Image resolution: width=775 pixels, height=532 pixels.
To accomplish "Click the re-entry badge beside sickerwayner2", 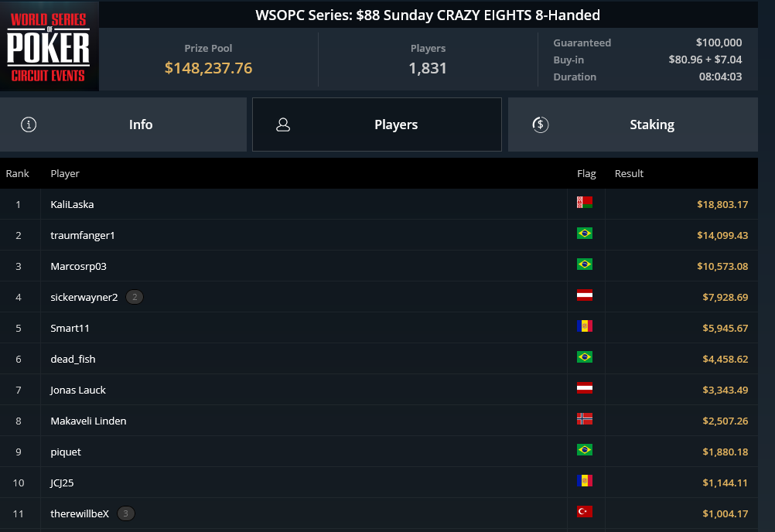I will (135, 297).
